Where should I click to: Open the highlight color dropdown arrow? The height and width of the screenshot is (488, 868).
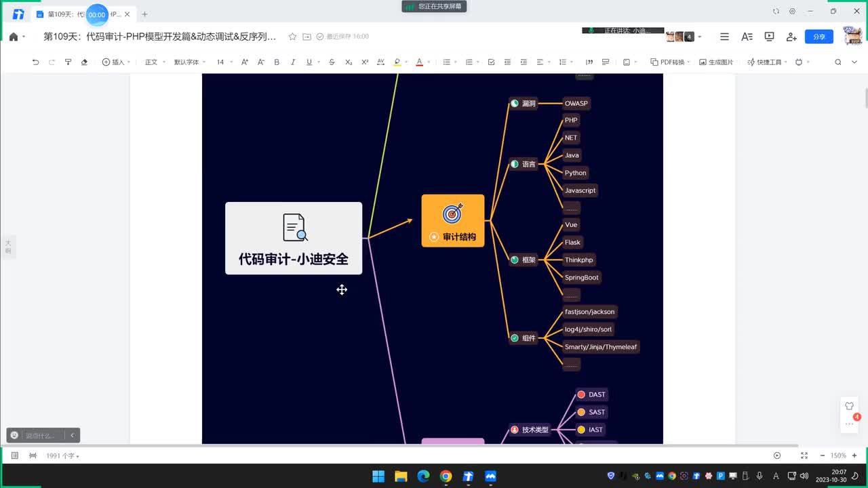[x=407, y=62]
